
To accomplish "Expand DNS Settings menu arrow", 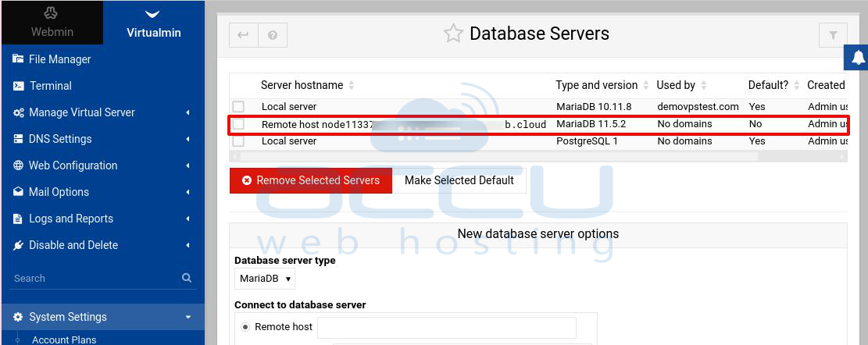I will point(188,139).
